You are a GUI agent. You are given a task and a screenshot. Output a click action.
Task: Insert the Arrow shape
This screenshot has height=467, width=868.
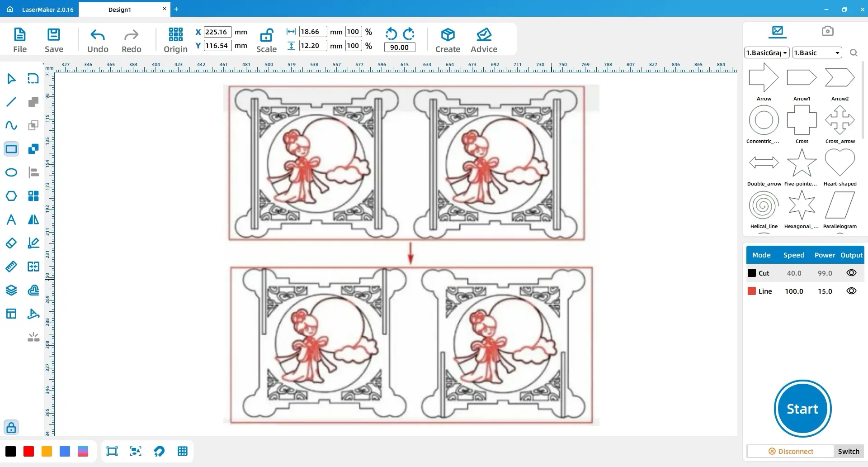(x=764, y=82)
